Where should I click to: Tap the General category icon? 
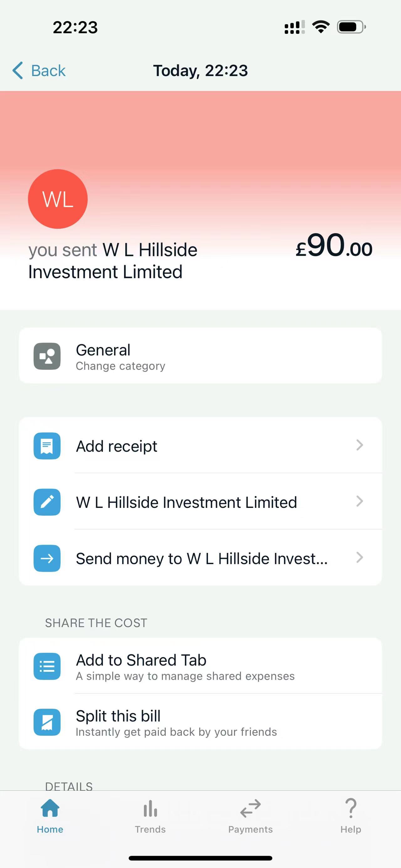coord(47,356)
